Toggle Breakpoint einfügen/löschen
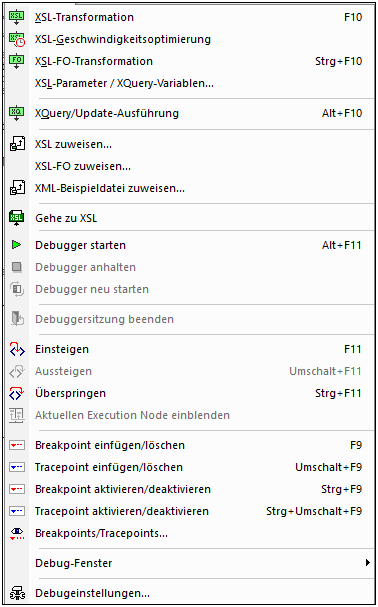This screenshot has height=607, width=378. coord(191,445)
